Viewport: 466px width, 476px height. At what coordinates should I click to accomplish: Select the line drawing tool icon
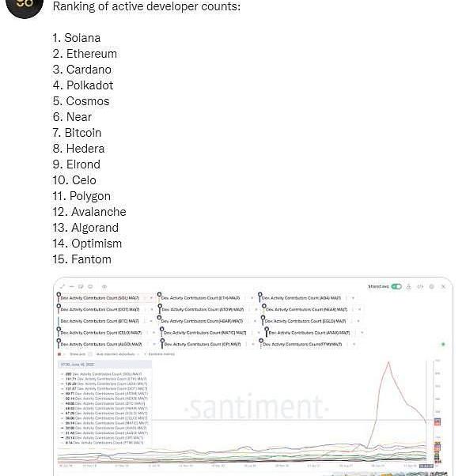click(63, 286)
